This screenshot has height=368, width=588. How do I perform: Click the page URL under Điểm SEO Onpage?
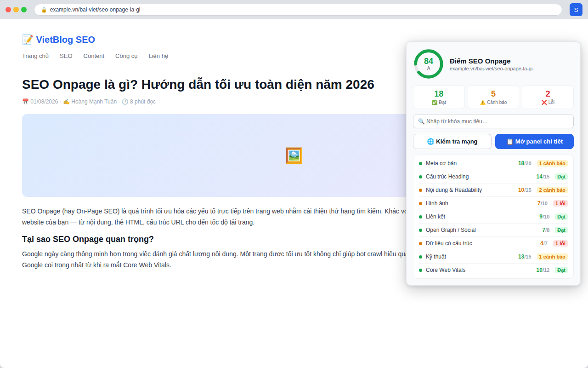coord(491,69)
